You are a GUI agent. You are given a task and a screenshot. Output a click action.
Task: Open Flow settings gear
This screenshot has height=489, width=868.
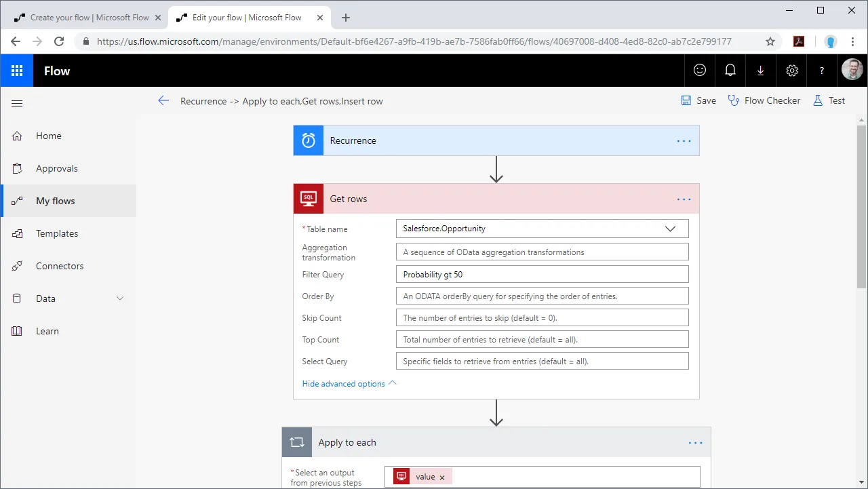(791, 70)
